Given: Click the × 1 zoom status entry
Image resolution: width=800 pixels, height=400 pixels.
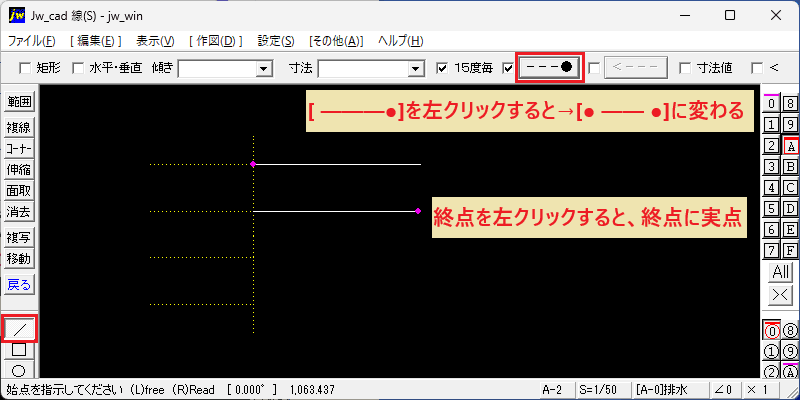Looking at the screenshot, I should (761, 390).
